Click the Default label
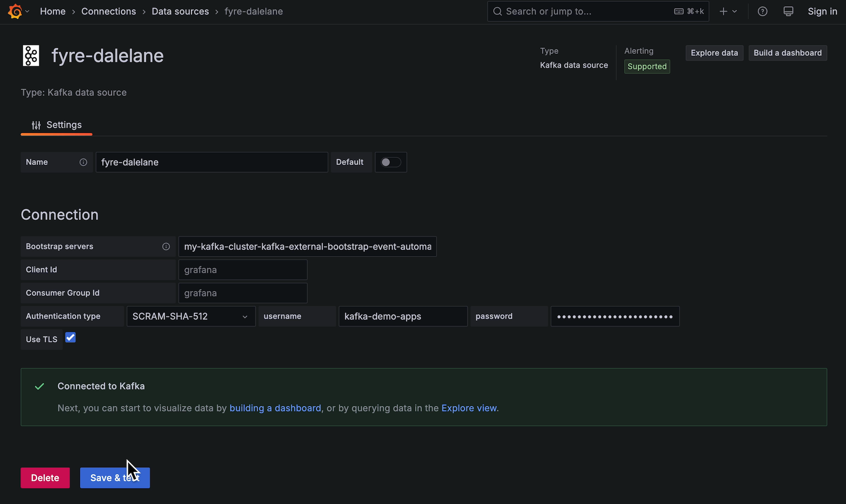Image resolution: width=846 pixels, height=504 pixels. 350,162
